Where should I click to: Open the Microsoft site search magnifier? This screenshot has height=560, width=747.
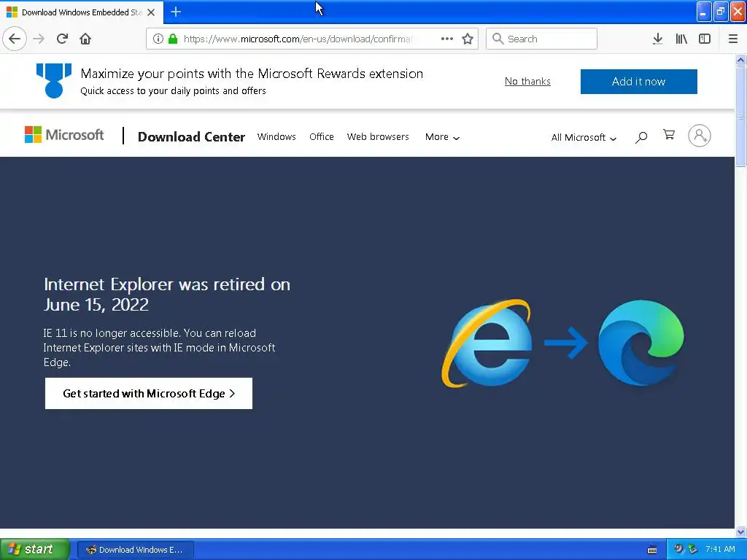641,137
